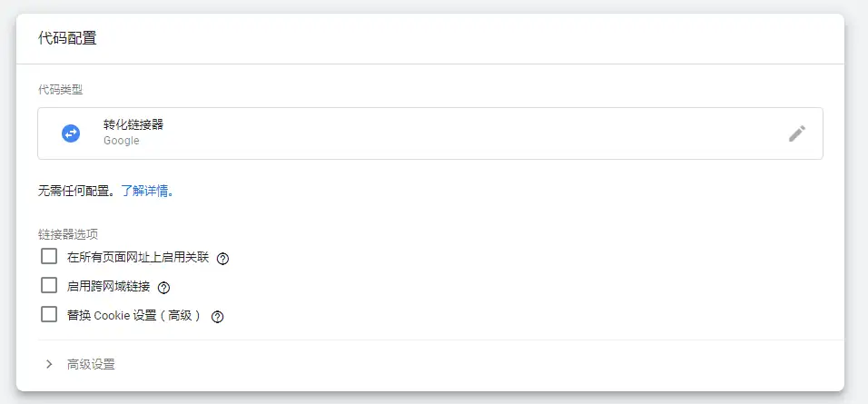
Task: Click the 在所有页面网址上启用关联 label text
Action: tap(138, 258)
